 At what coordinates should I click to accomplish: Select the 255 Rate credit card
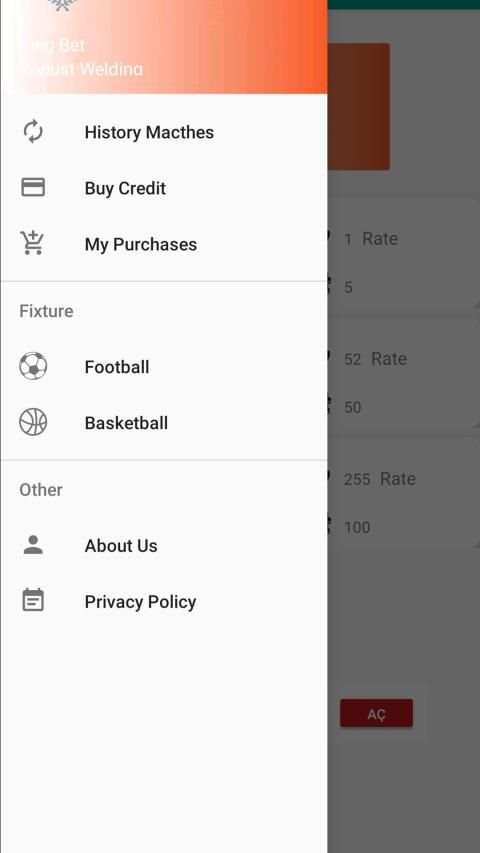click(x=403, y=498)
